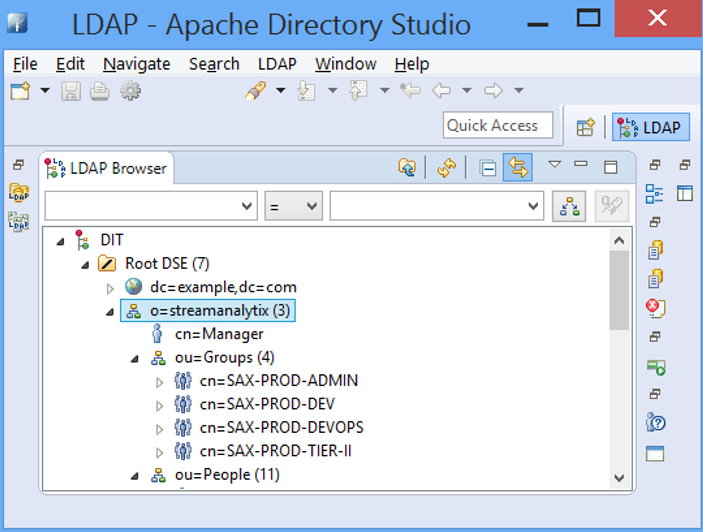
Task: Switch to the LDAP perspective button
Action: coord(650,127)
